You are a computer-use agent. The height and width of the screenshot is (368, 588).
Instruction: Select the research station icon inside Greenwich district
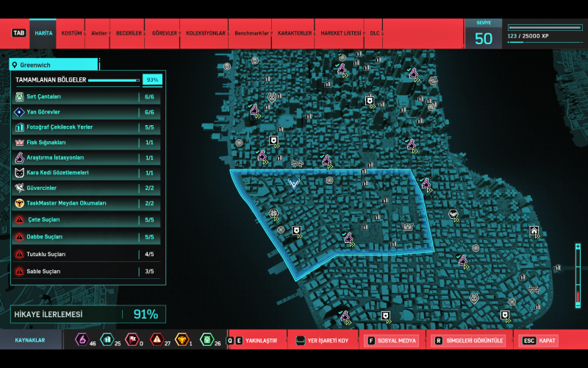(x=348, y=238)
